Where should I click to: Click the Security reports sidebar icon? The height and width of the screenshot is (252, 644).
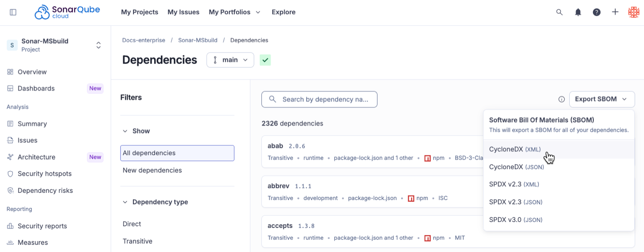[x=10, y=226]
